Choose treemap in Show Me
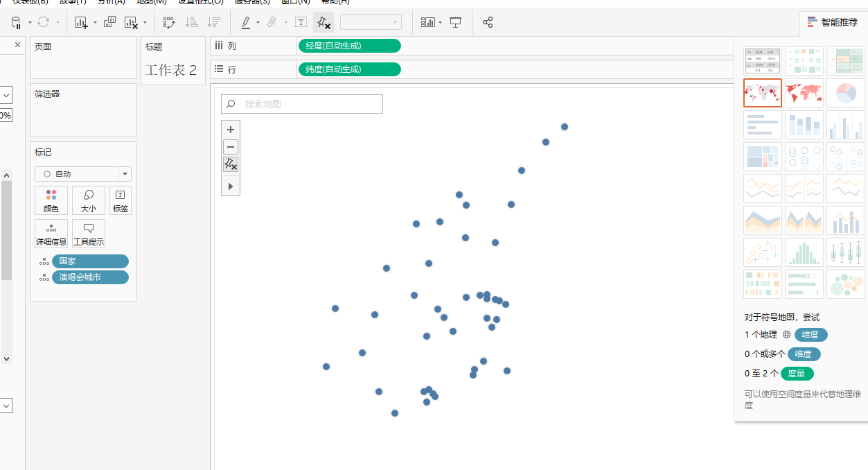This screenshot has height=470, width=868. tap(763, 157)
